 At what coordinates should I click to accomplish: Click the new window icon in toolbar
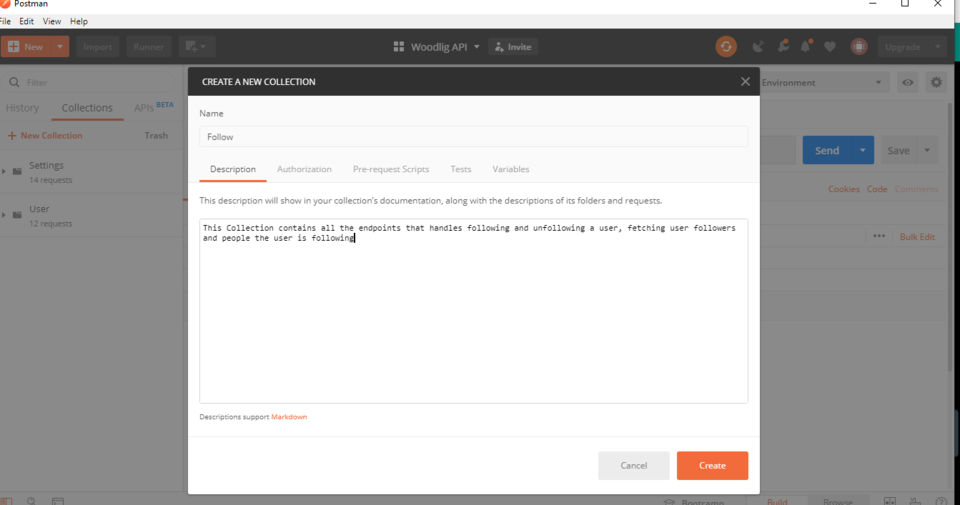point(196,47)
